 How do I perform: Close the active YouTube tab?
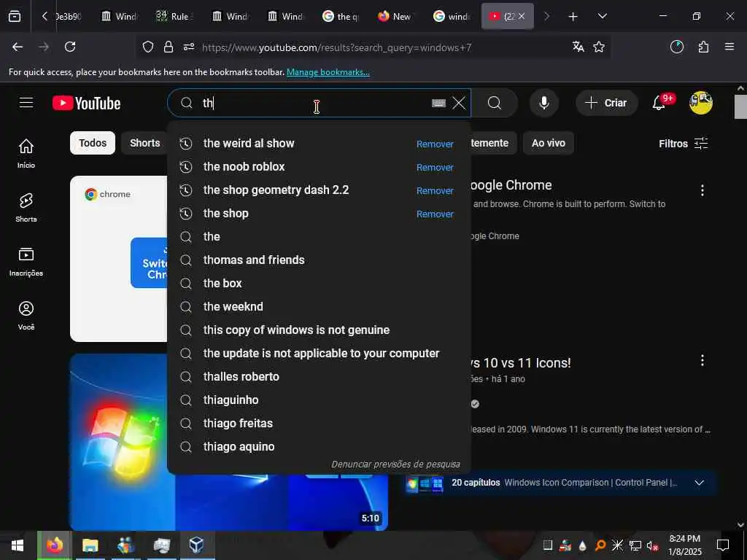click(x=522, y=16)
